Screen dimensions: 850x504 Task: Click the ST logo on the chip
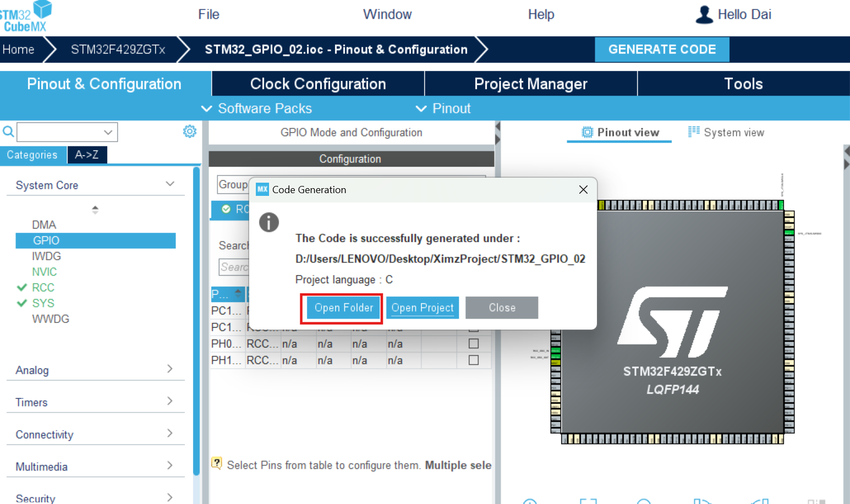pos(672,322)
